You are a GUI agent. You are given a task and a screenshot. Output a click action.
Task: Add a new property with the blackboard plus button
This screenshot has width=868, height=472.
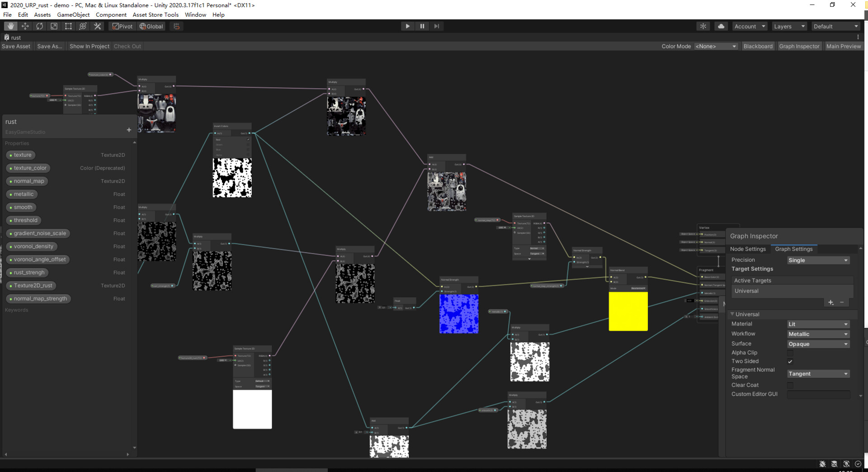129,130
